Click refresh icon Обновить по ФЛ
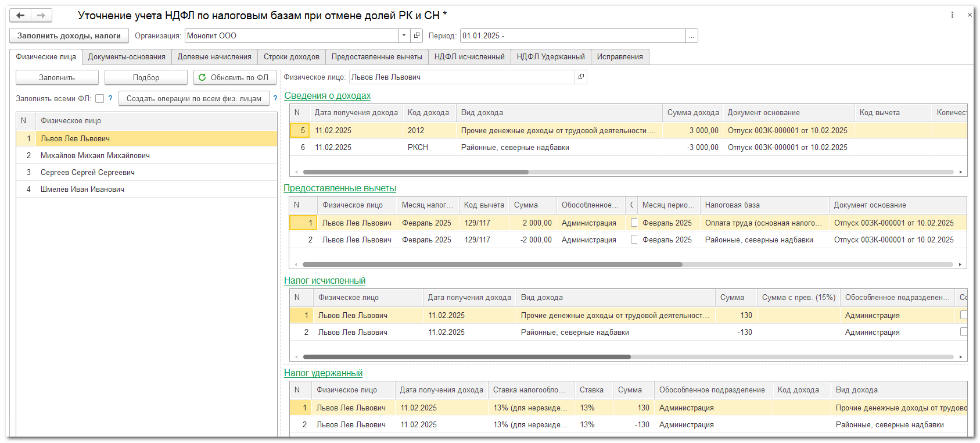 coord(202,77)
